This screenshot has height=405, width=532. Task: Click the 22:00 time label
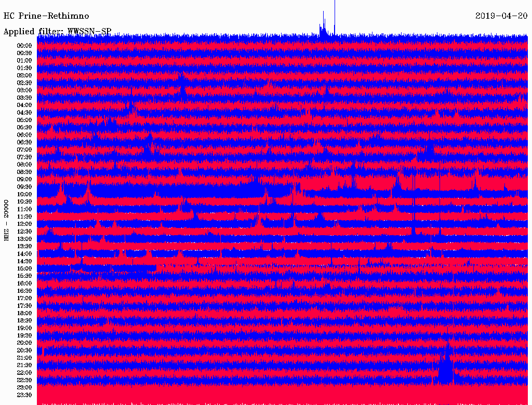click(x=24, y=373)
